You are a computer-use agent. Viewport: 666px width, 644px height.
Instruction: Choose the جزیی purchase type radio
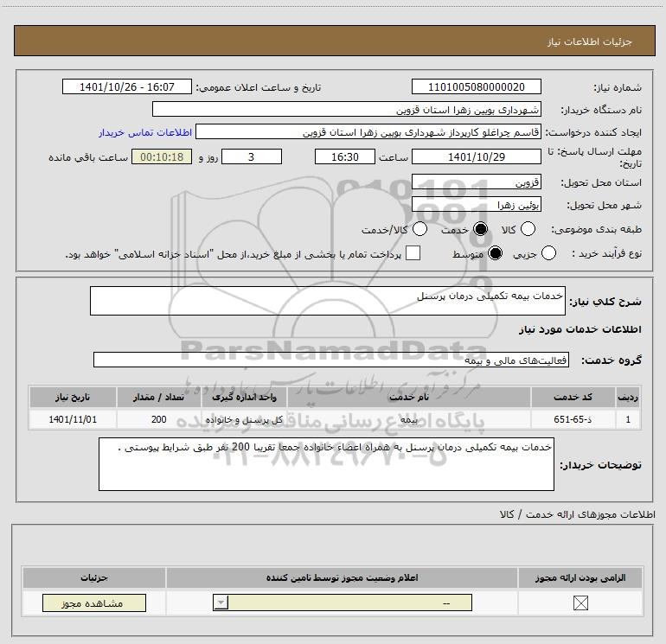coord(548,253)
